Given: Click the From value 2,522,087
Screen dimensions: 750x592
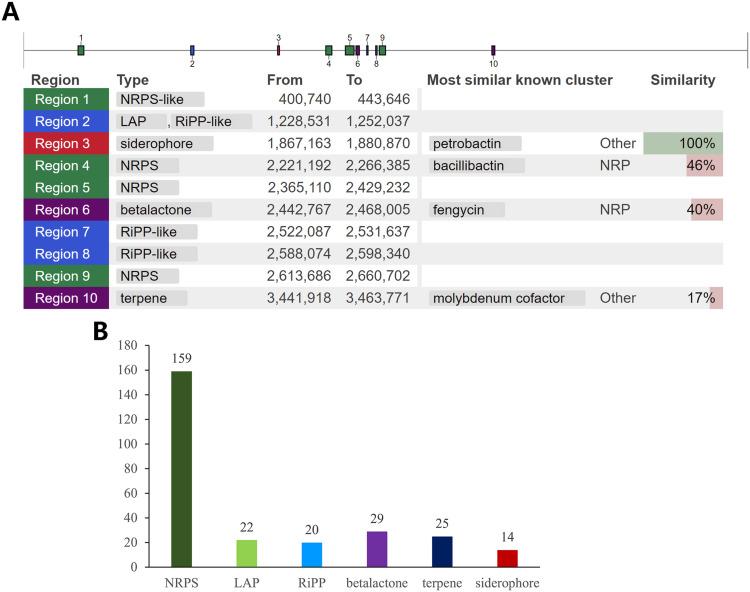Looking at the screenshot, I should pos(299,232).
